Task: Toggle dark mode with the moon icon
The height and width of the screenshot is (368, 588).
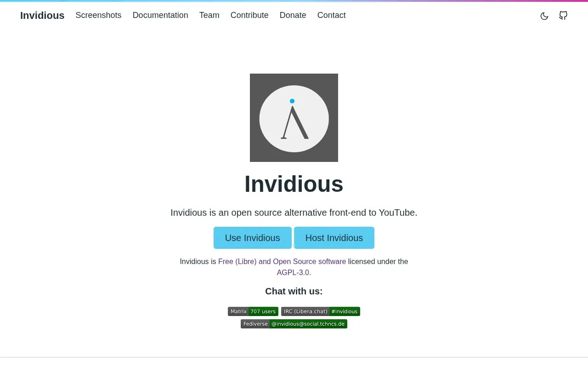Action: tap(544, 16)
